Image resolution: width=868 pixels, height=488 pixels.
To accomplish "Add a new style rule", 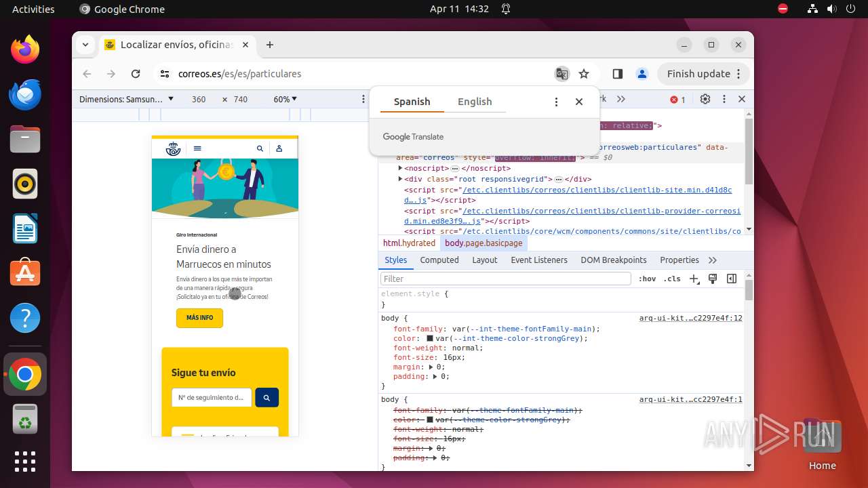I will coord(694,279).
